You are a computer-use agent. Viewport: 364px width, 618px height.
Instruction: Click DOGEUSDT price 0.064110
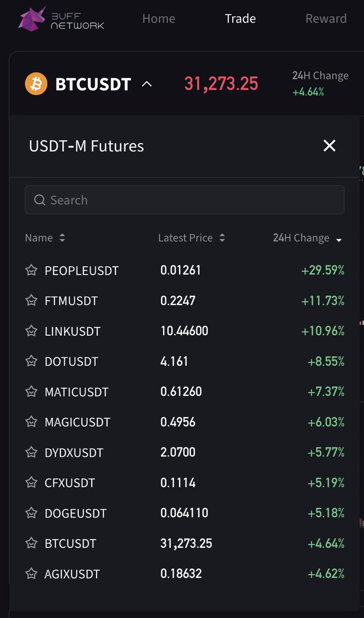pyautogui.click(x=184, y=513)
